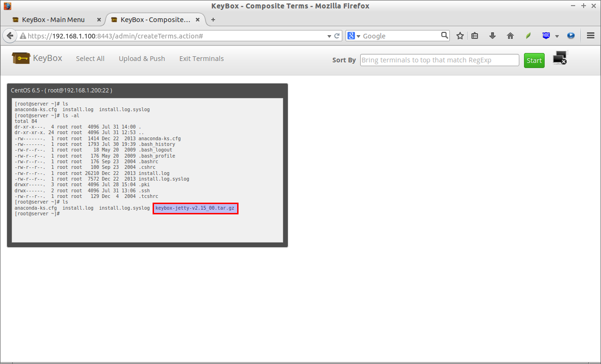The image size is (601, 364).
Task: Reload page with the refresh icon
Action: [x=337, y=36]
